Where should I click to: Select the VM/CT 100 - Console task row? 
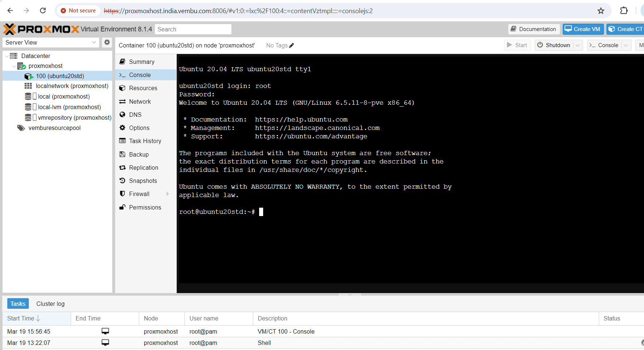tap(323, 331)
